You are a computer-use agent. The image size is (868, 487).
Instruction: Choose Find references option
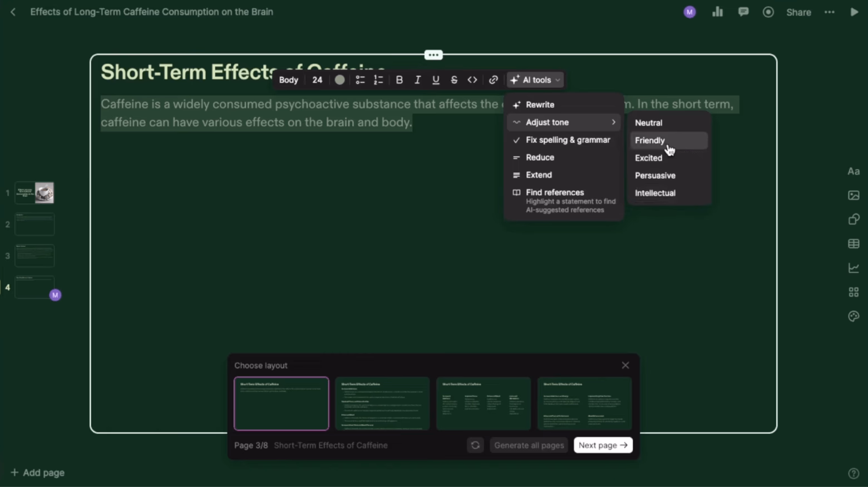(x=564, y=201)
